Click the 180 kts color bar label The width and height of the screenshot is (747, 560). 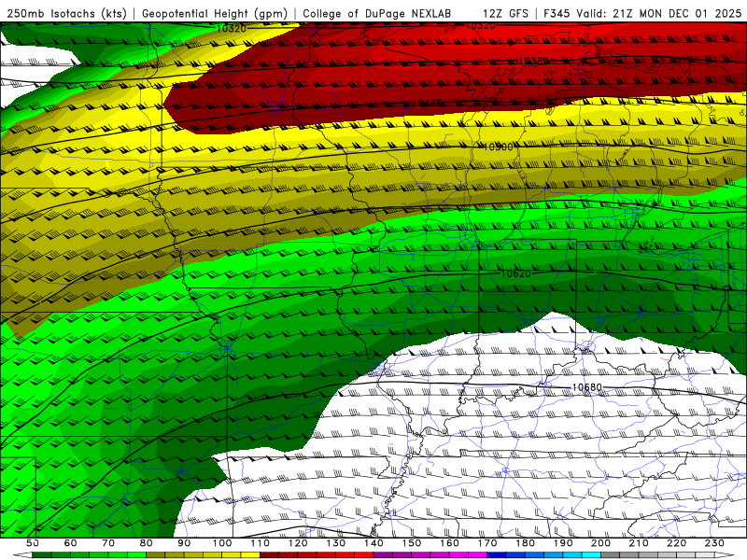pyautogui.click(x=525, y=543)
